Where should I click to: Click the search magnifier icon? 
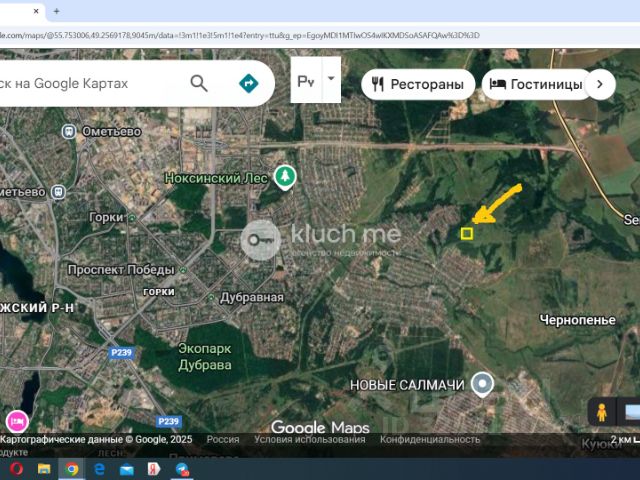coord(199,83)
